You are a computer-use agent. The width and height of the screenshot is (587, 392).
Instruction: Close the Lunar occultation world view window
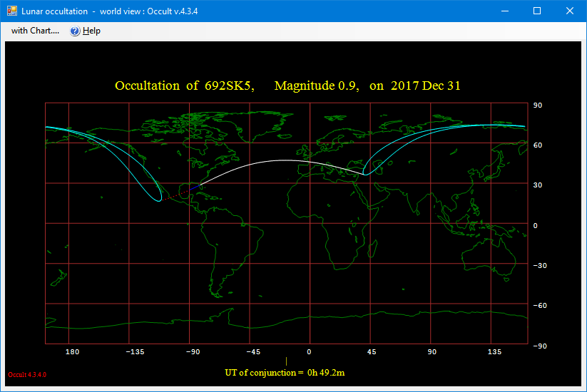569,11
